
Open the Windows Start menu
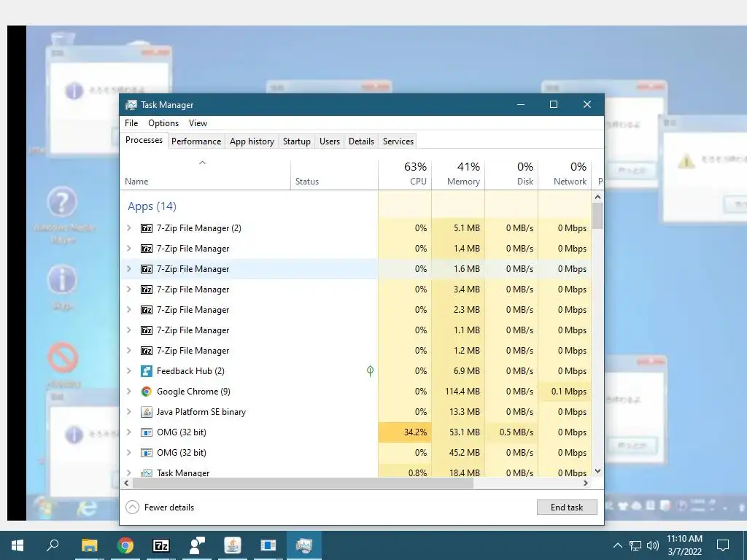(18, 545)
